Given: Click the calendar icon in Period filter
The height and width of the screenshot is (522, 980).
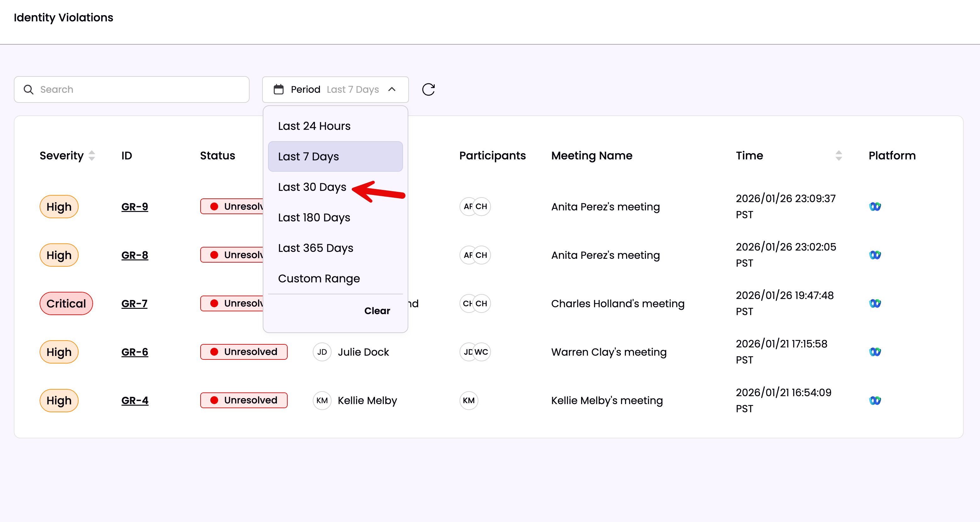Looking at the screenshot, I should point(278,90).
